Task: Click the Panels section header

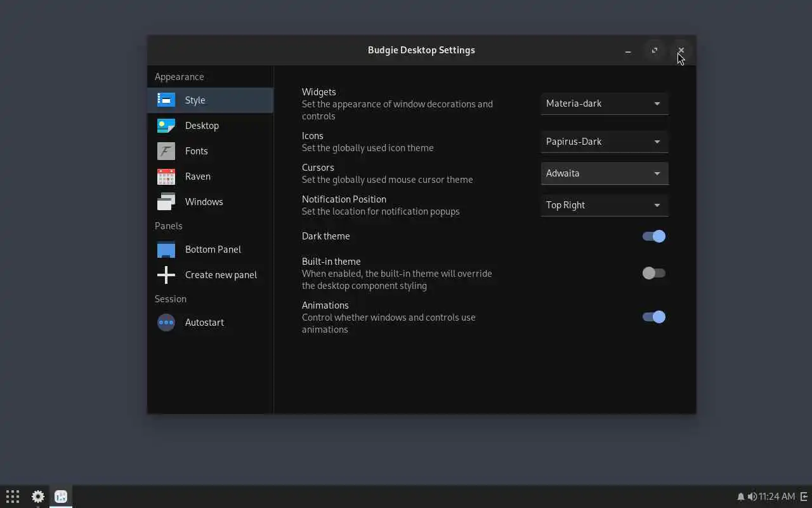Action: tap(169, 226)
